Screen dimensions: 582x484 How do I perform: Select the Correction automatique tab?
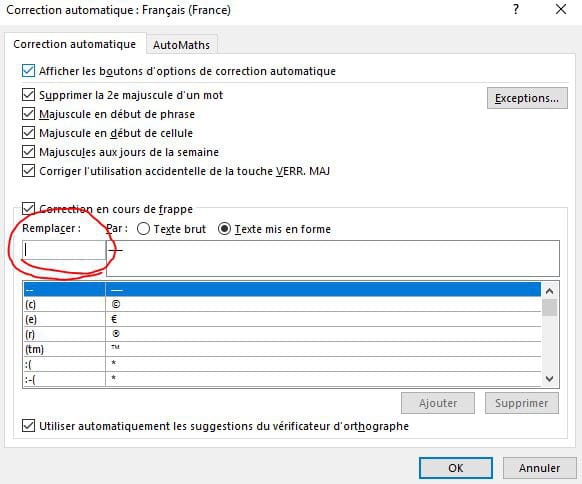pyautogui.click(x=75, y=44)
